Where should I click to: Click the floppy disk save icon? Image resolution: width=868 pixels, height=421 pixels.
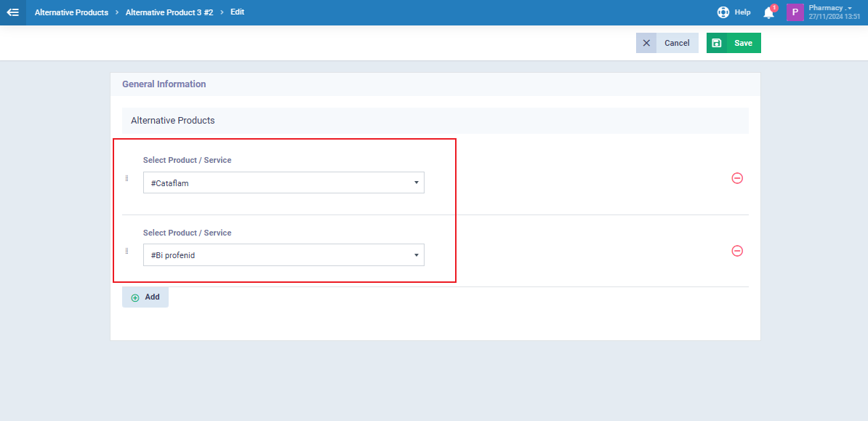716,43
